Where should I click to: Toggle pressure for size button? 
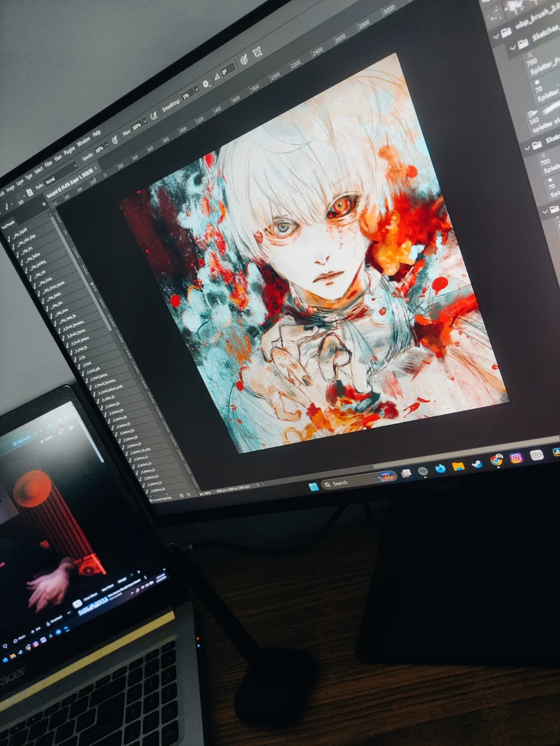[244, 59]
